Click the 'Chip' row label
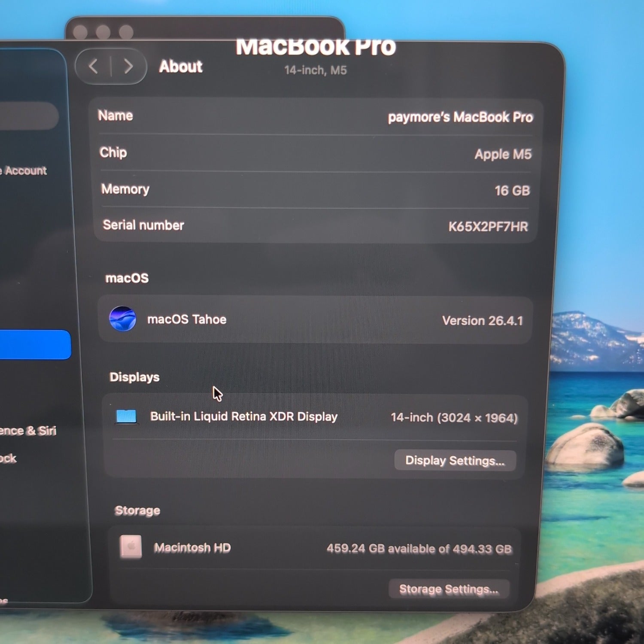 click(113, 152)
